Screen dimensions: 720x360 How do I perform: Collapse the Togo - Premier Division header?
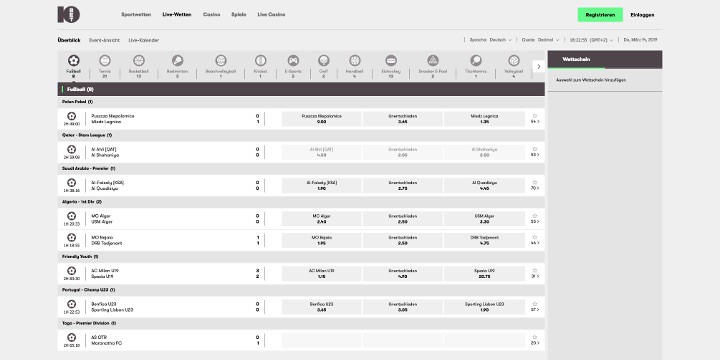(301, 323)
